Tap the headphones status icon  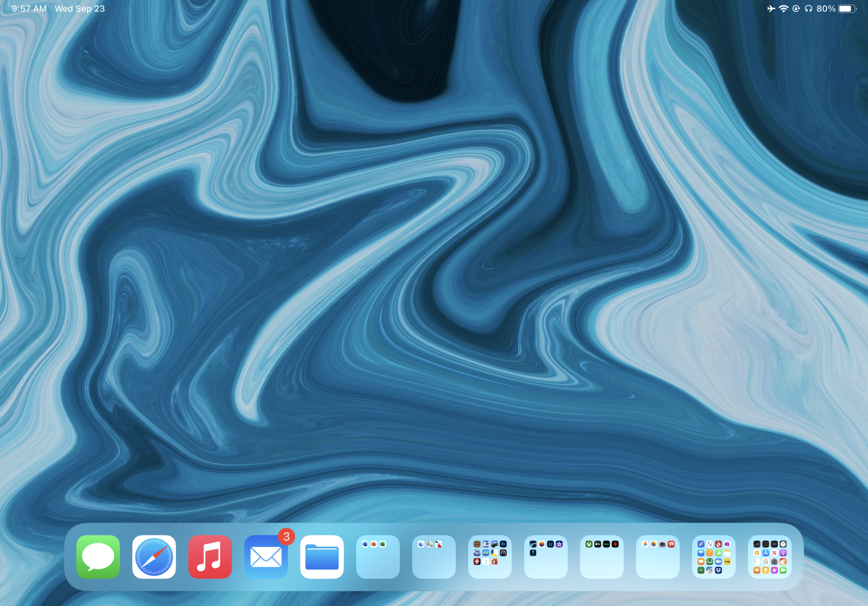808,9
